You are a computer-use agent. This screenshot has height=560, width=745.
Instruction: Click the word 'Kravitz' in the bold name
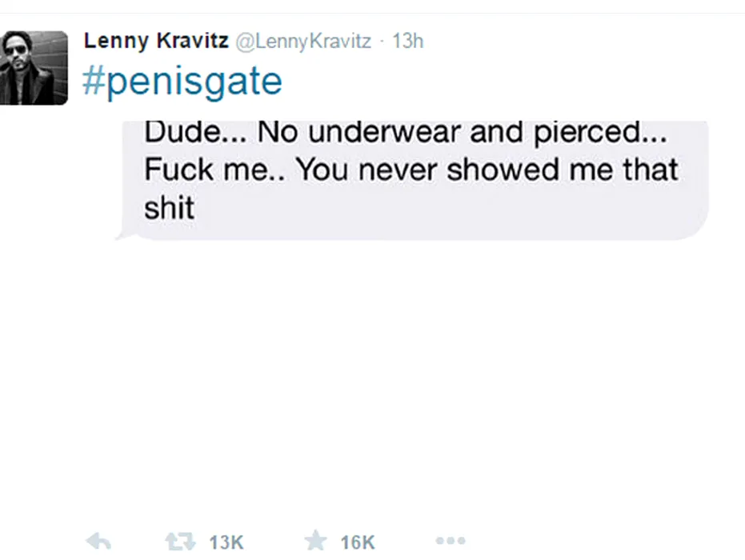coord(192,40)
